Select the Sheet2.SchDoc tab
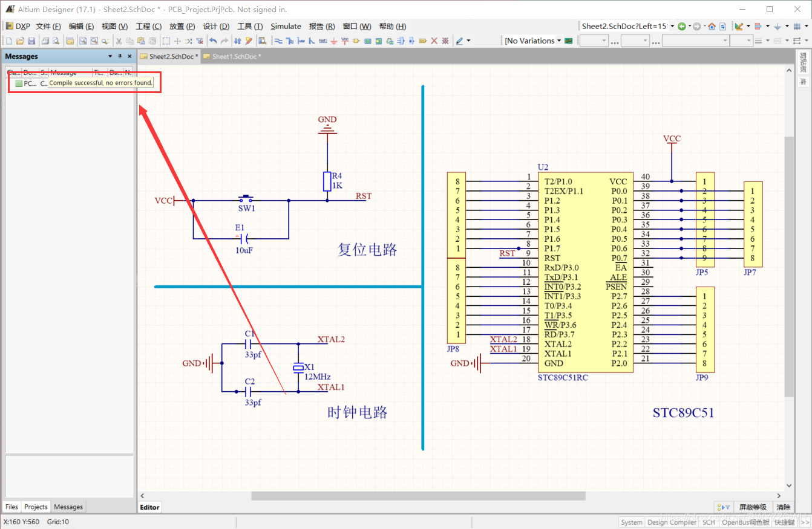The image size is (812, 529). pyautogui.click(x=169, y=56)
